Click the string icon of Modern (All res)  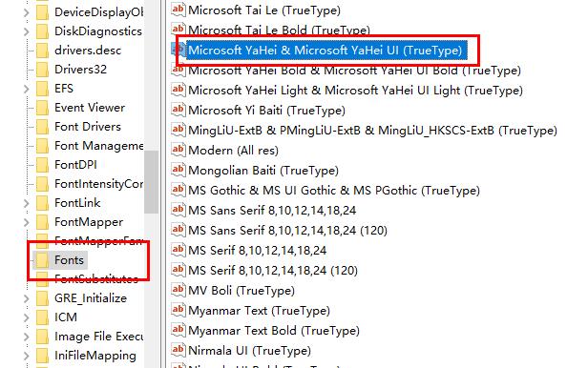(x=178, y=150)
